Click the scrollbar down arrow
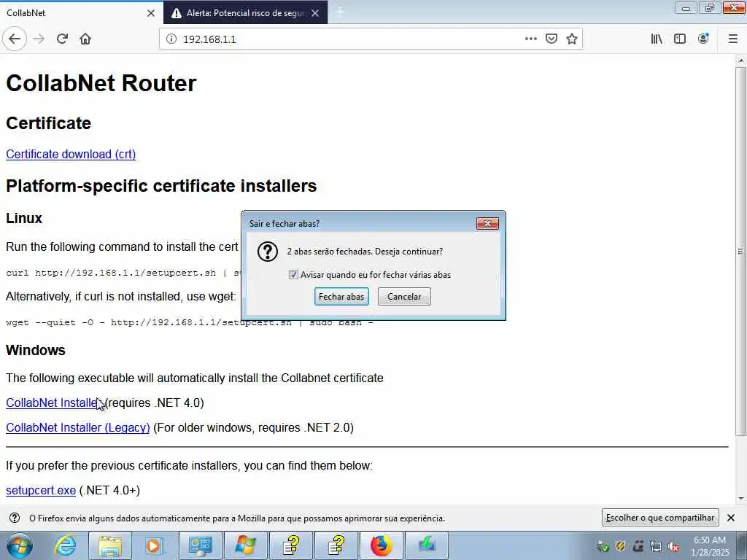 [x=740, y=499]
